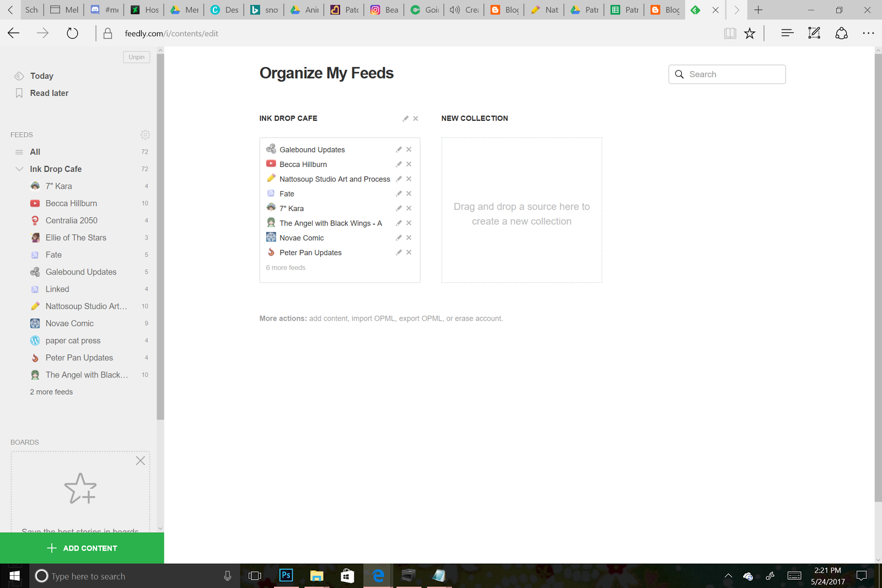The image size is (882, 588).
Task: Open the browser Hub panel
Action: tap(787, 34)
